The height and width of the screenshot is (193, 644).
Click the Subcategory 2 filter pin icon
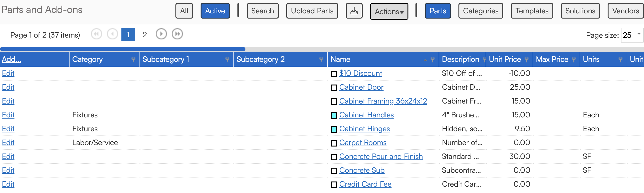[321, 59]
